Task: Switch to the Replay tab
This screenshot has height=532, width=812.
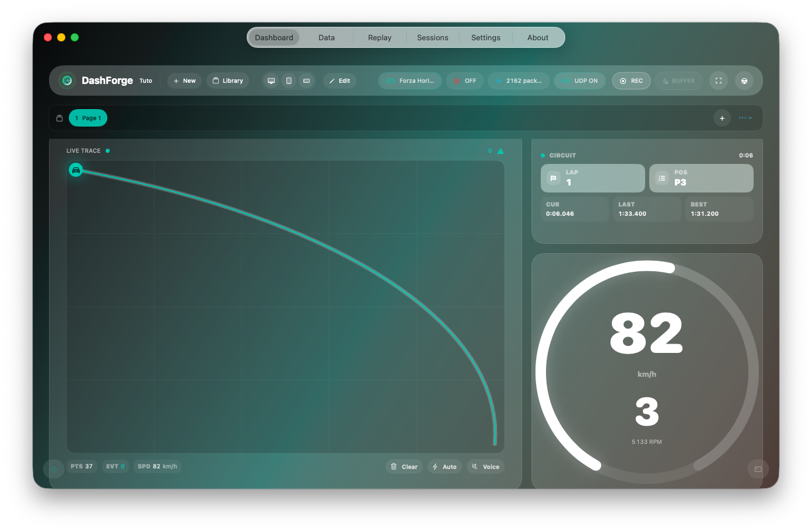Action: [x=380, y=37]
